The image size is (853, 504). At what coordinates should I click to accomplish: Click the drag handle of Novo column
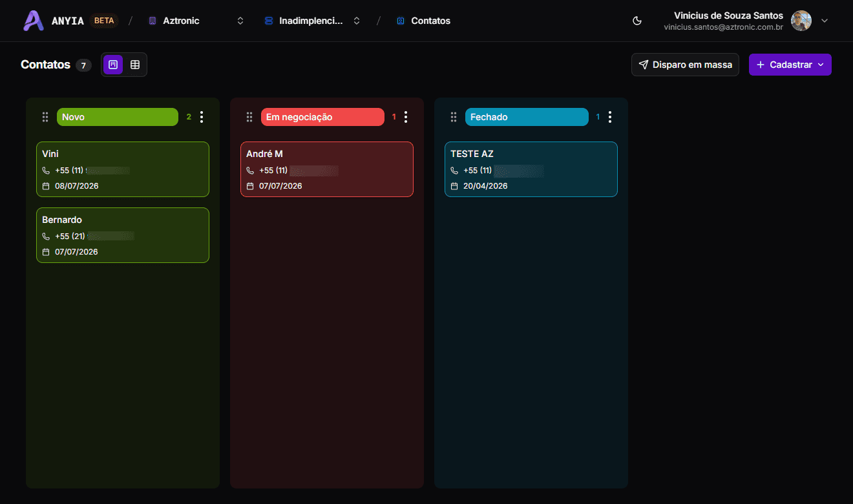click(45, 117)
